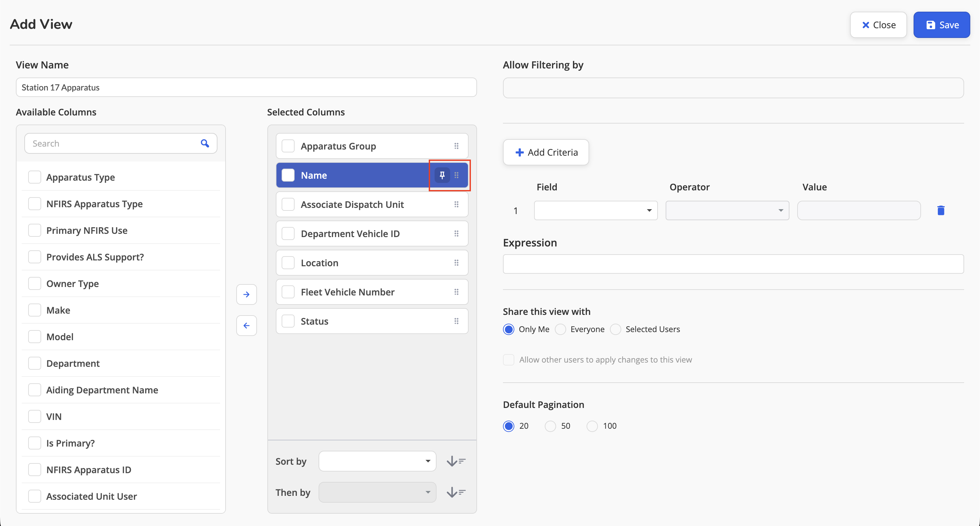Grab the drag handle on Apparatus Group
The width and height of the screenshot is (980, 526).
point(456,146)
